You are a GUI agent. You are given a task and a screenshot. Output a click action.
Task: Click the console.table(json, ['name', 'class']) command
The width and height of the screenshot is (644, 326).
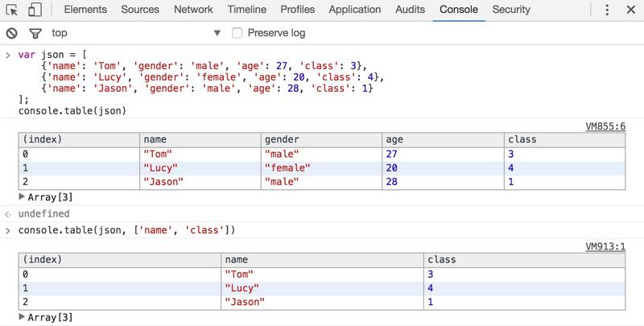(x=127, y=230)
